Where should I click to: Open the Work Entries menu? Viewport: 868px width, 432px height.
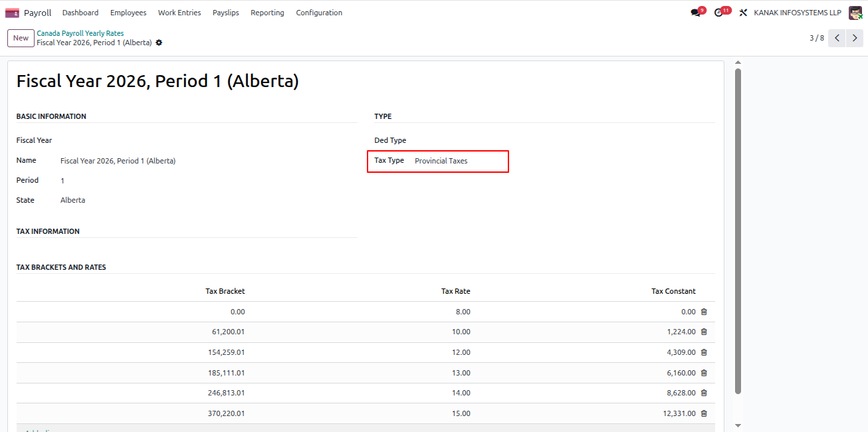[x=179, y=13]
